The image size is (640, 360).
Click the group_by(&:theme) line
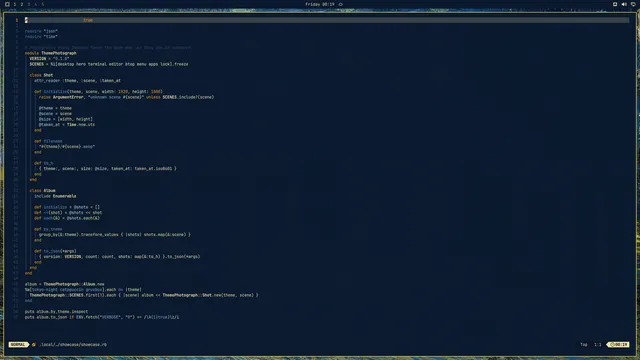coord(115,235)
